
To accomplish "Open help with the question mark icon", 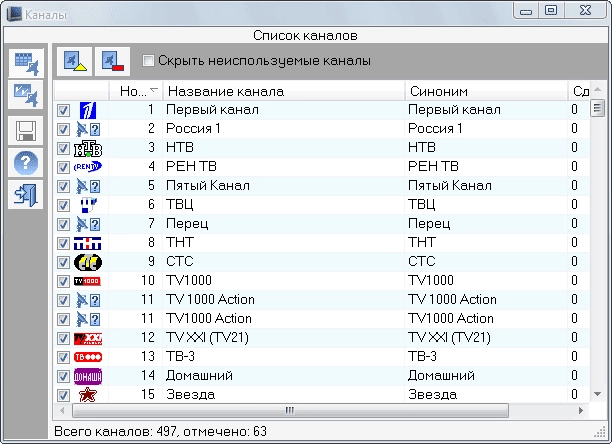I will point(26,162).
